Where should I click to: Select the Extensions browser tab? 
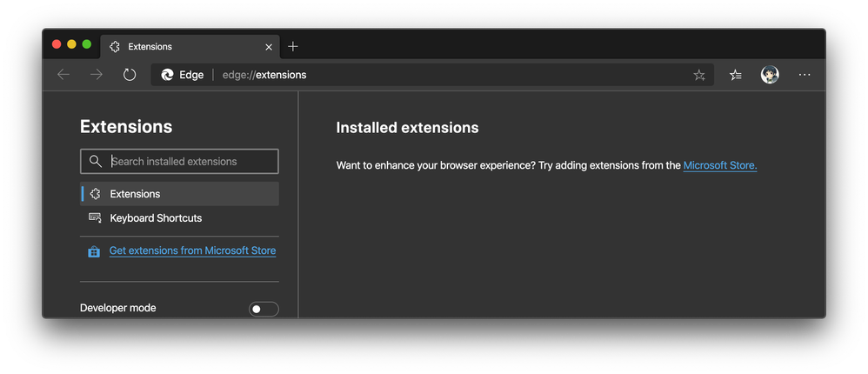[190, 47]
